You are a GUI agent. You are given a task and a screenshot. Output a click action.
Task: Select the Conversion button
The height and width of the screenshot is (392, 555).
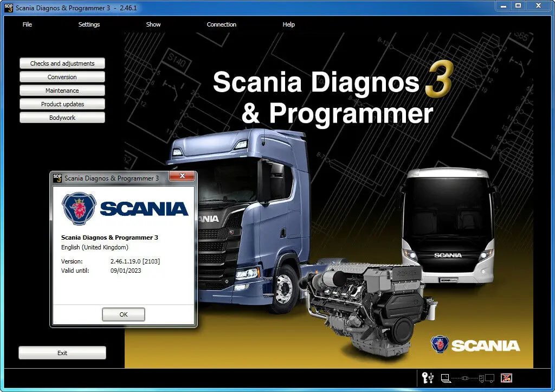[x=62, y=77]
